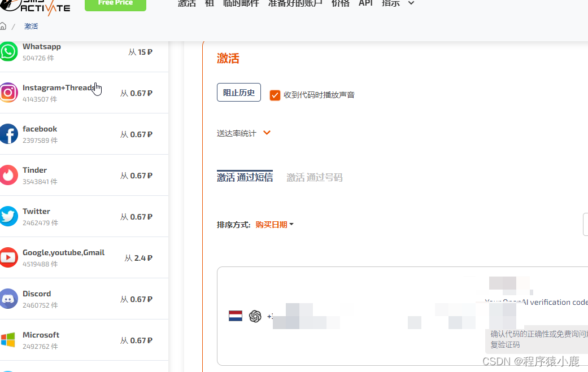Click the WhatsApp service icon
The width and height of the screenshot is (588, 372).
pyautogui.click(x=8, y=52)
